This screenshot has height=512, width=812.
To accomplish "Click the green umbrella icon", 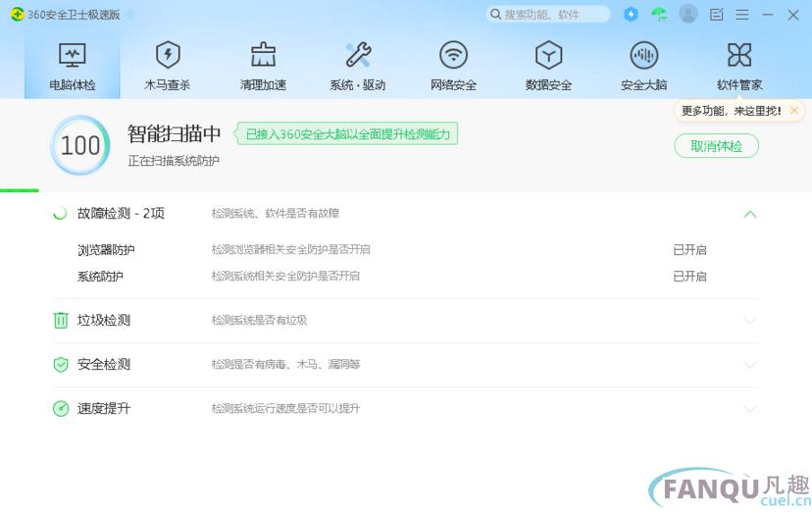I will (x=659, y=14).
